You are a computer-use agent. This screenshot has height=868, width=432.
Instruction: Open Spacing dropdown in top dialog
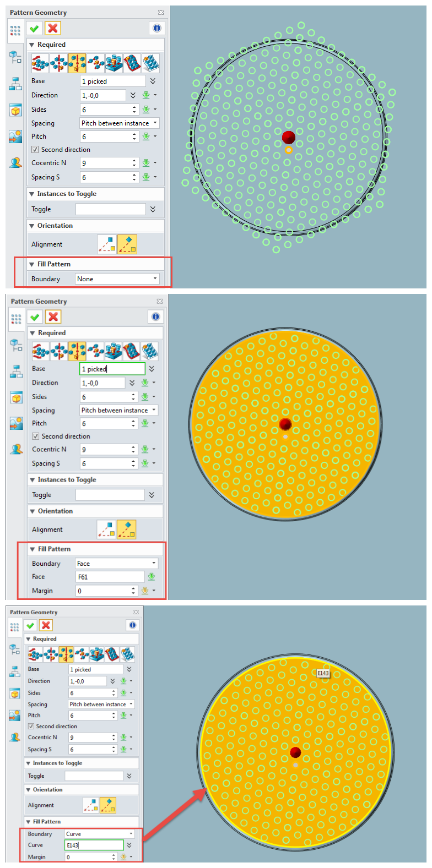tap(120, 123)
